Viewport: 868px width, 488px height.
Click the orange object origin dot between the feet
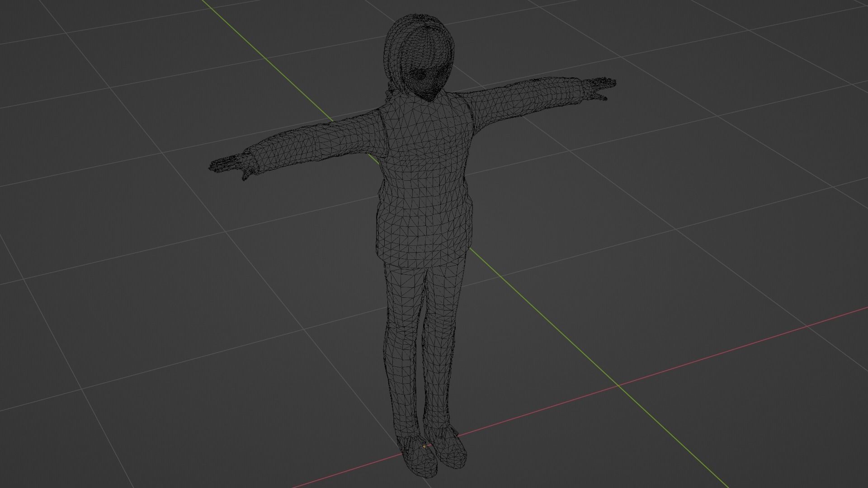tap(424, 446)
